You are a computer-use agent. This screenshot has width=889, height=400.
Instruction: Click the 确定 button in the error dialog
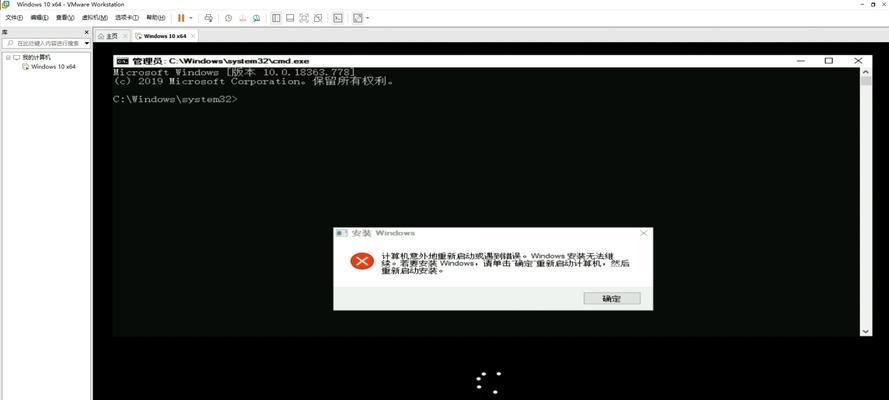[x=612, y=299]
